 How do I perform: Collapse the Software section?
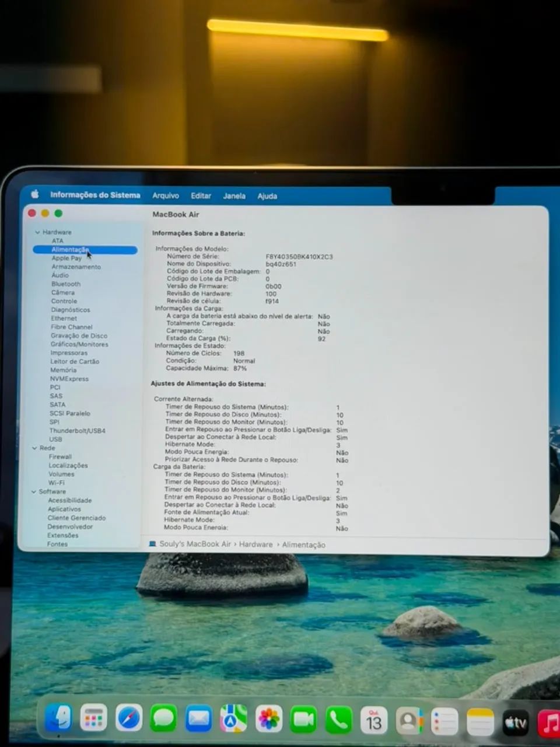[33, 492]
